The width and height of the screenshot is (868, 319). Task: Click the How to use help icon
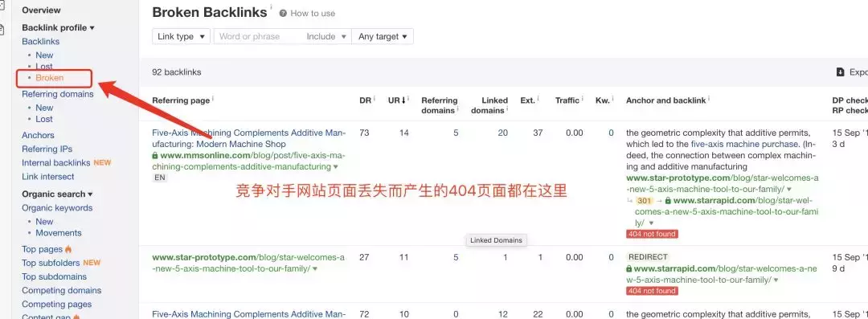[283, 14]
